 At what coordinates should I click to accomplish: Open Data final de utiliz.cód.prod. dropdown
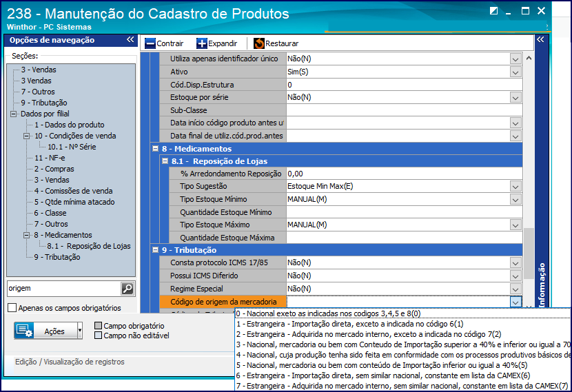(x=515, y=136)
